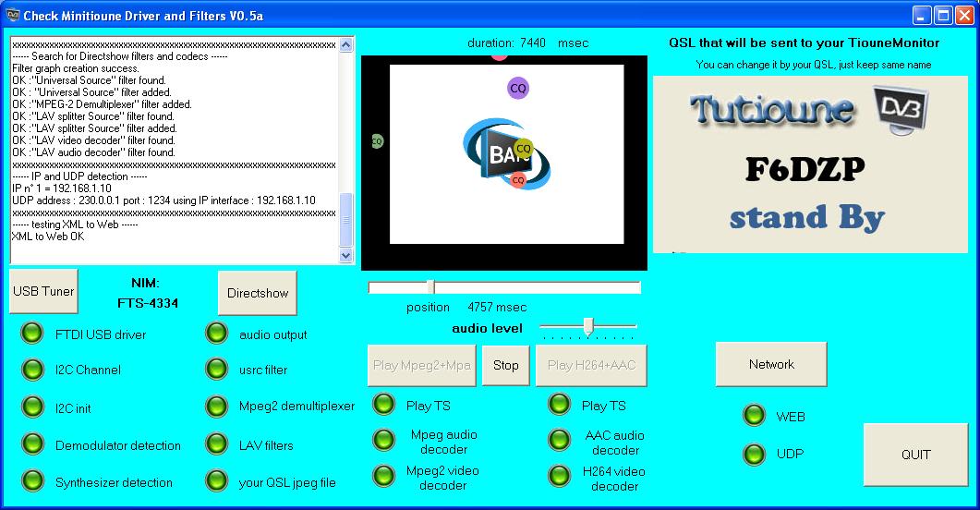Click the NIM FTS-4334 label

(x=148, y=293)
